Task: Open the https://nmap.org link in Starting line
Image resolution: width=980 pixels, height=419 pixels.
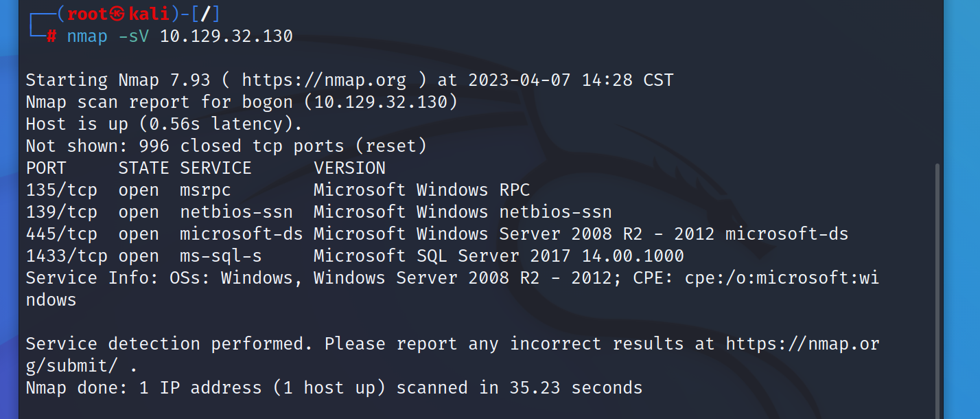Action: pyautogui.click(x=324, y=80)
